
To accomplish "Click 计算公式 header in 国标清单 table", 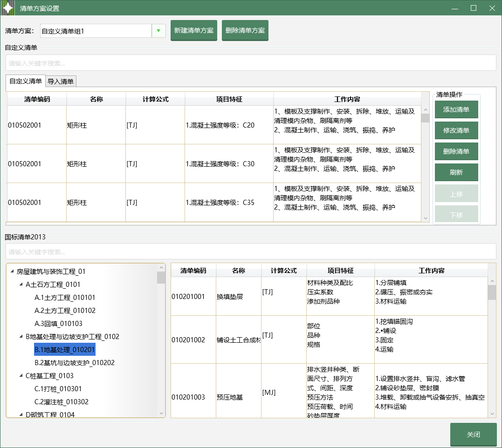I will pos(284,271).
